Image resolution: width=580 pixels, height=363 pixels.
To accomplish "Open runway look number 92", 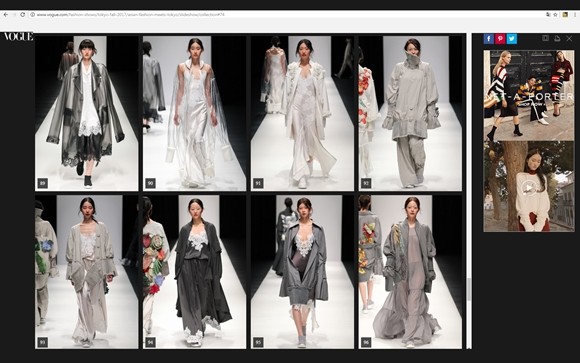I will point(410,113).
